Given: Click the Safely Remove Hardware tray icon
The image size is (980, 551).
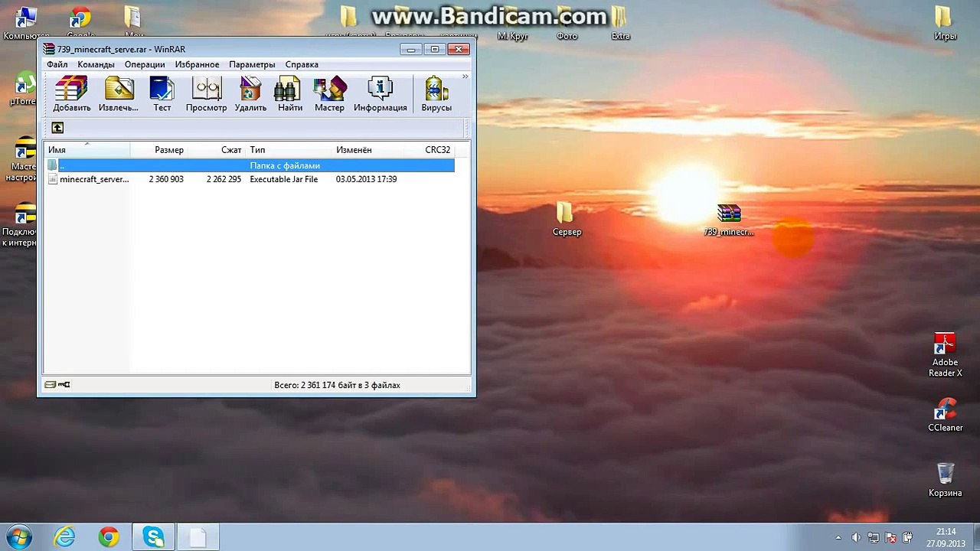Looking at the screenshot, I should (908, 538).
